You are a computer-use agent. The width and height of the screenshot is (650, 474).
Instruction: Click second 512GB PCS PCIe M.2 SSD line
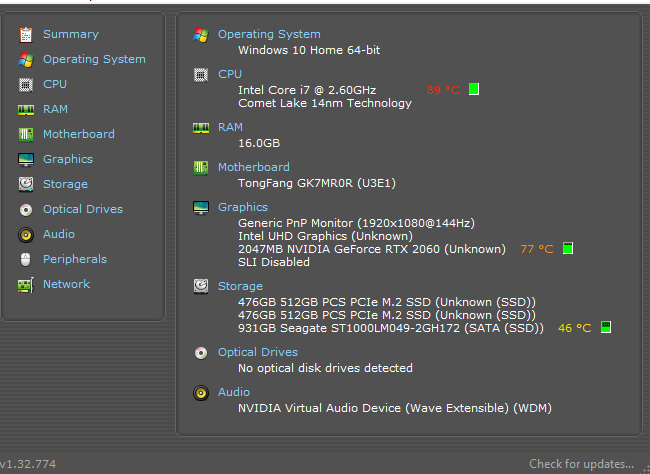tap(387, 315)
